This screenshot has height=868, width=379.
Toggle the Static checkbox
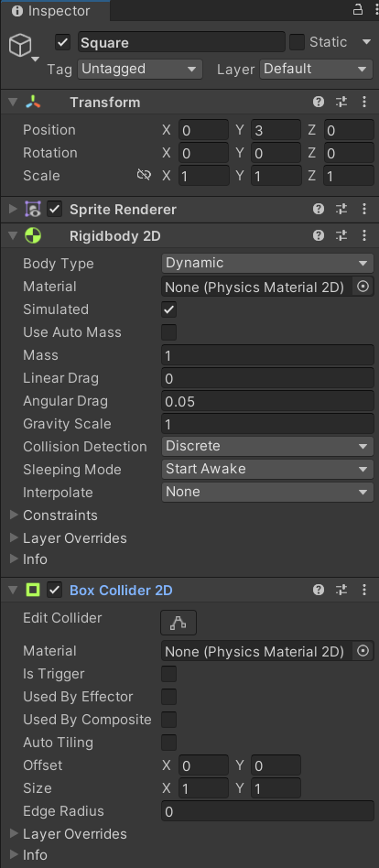(x=298, y=42)
